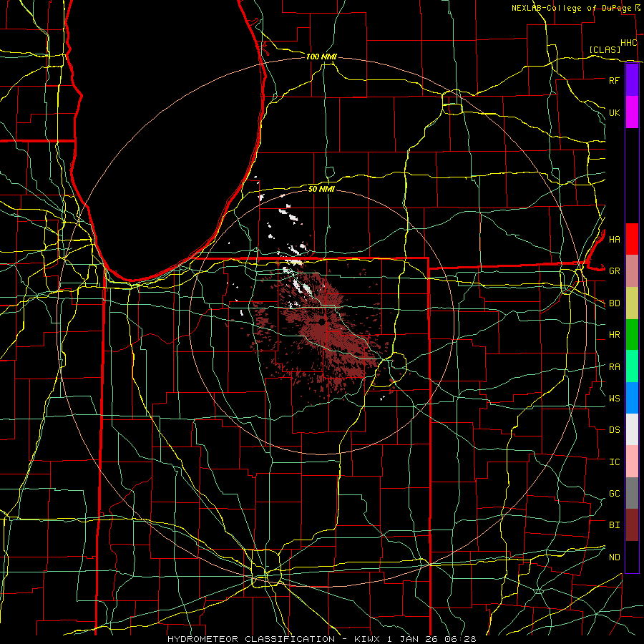This screenshot has width=644, height=644.
Task: Click the GC gray legend swatch
Action: point(632,493)
